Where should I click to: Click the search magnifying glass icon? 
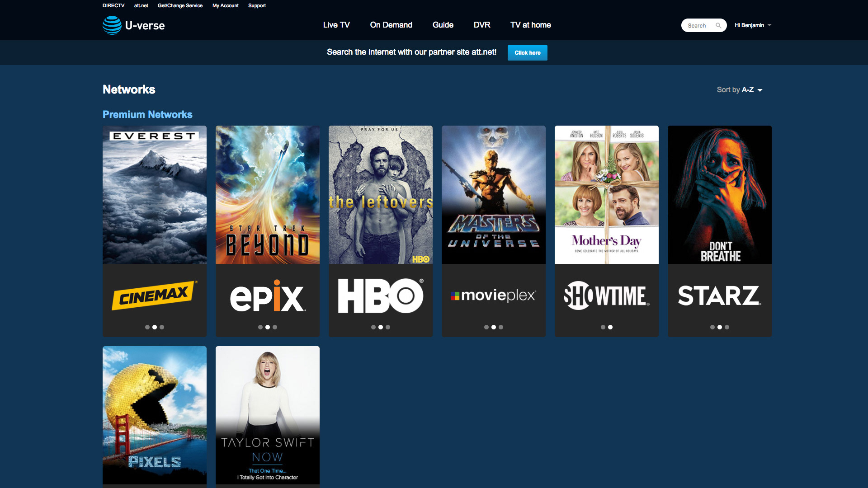click(718, 25)
